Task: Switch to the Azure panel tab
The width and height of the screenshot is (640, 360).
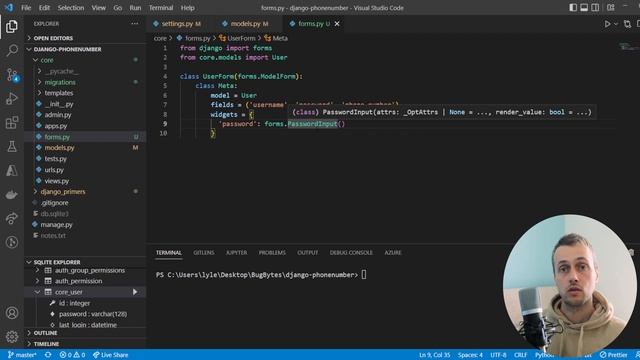Action: [393, 253]
